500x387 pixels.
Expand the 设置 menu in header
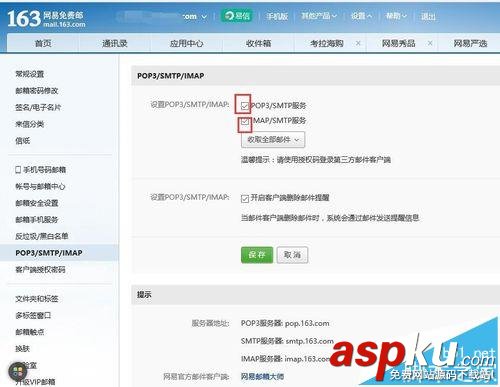361,16
